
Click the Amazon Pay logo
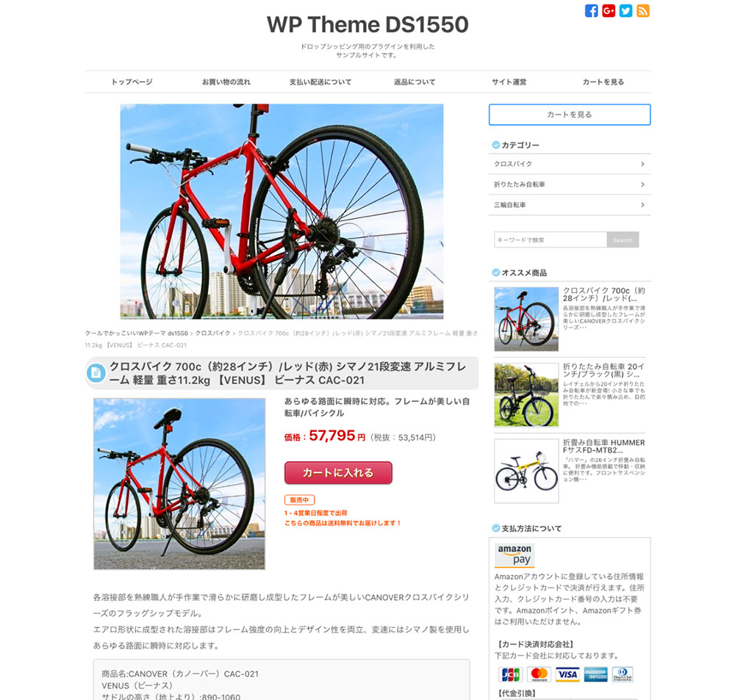click(514, 555)
